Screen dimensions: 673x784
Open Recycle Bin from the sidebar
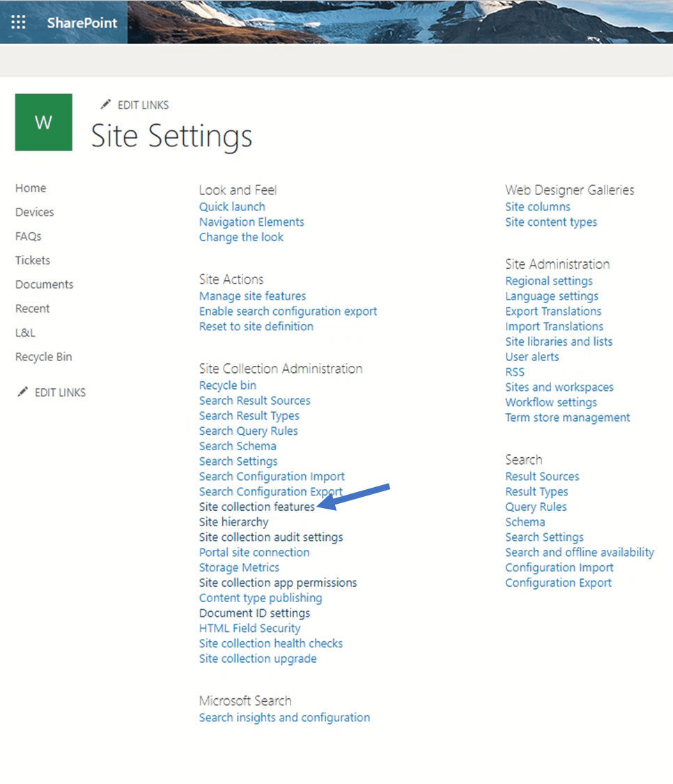point(43,356)
